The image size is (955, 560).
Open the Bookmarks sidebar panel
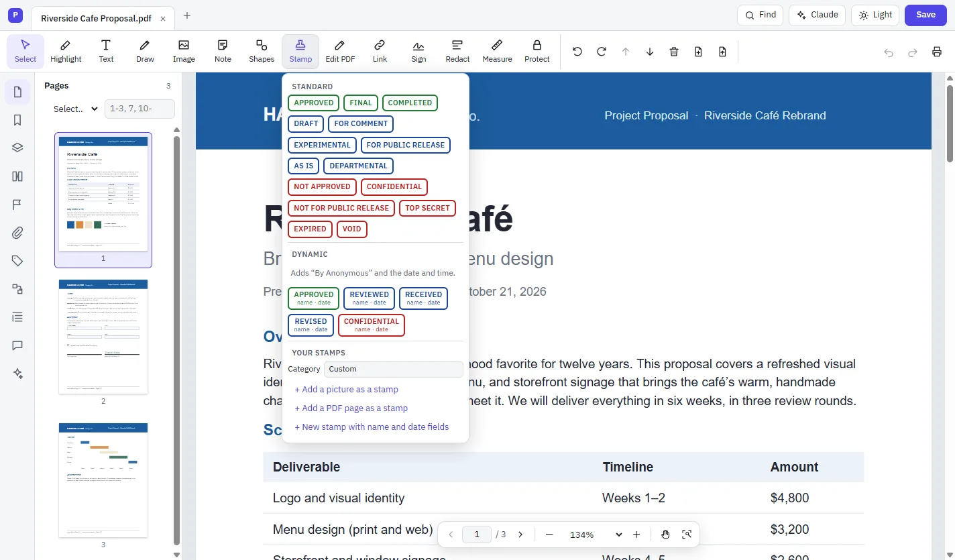17,120
